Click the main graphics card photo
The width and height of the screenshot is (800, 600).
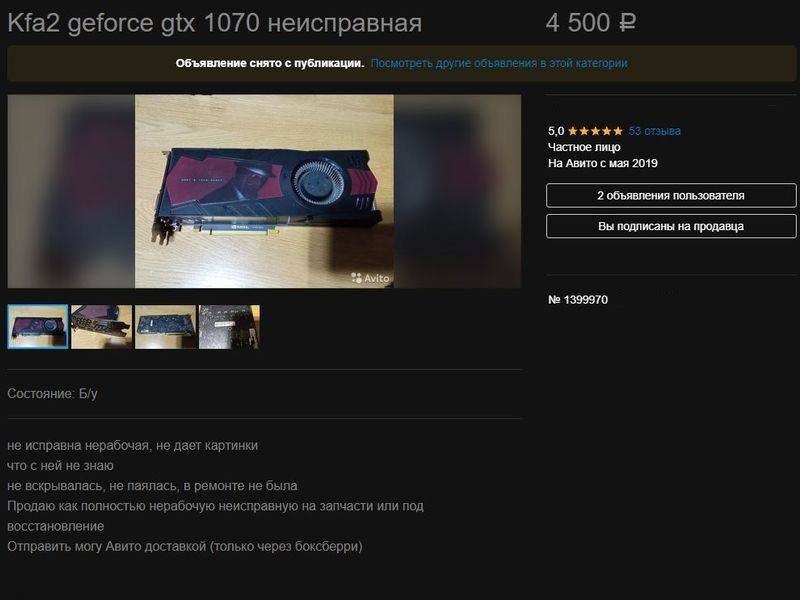click(x=264, y=191)
